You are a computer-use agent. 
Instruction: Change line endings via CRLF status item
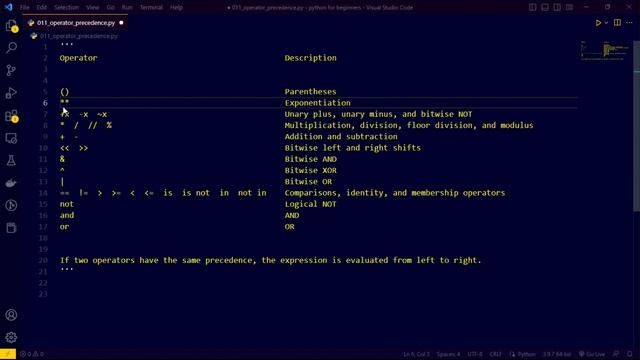pos(496,354)
